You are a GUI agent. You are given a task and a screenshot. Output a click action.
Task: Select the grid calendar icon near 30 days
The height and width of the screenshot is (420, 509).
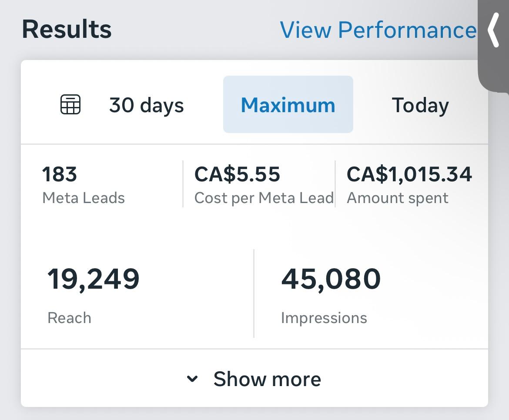(71, 104)
